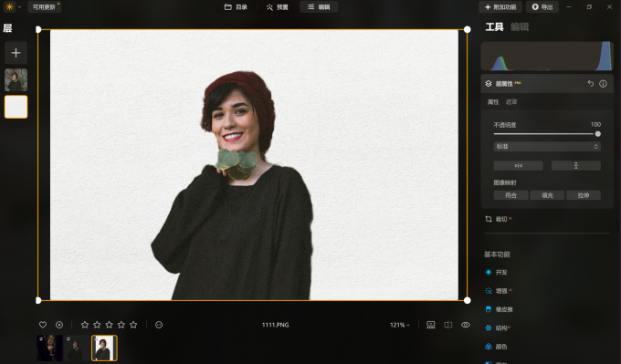
Task: Click the 基本功能 section heading
Action: pos(497,254)
